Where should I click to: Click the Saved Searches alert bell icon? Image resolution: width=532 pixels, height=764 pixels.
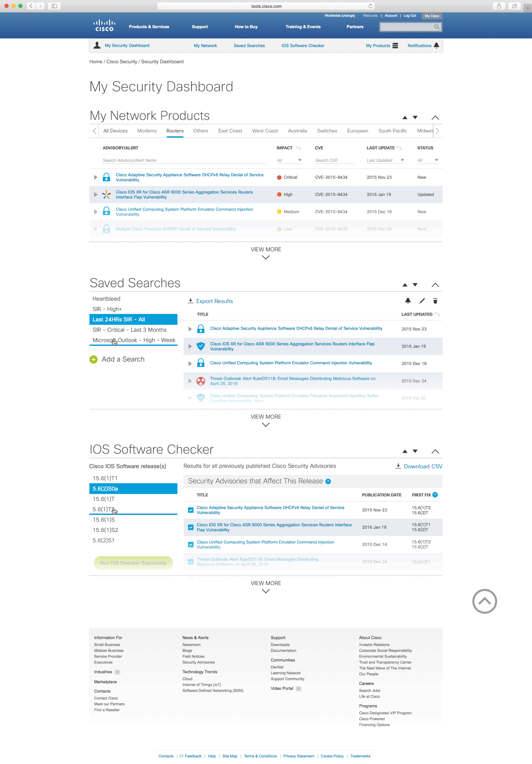pos(408,301)
